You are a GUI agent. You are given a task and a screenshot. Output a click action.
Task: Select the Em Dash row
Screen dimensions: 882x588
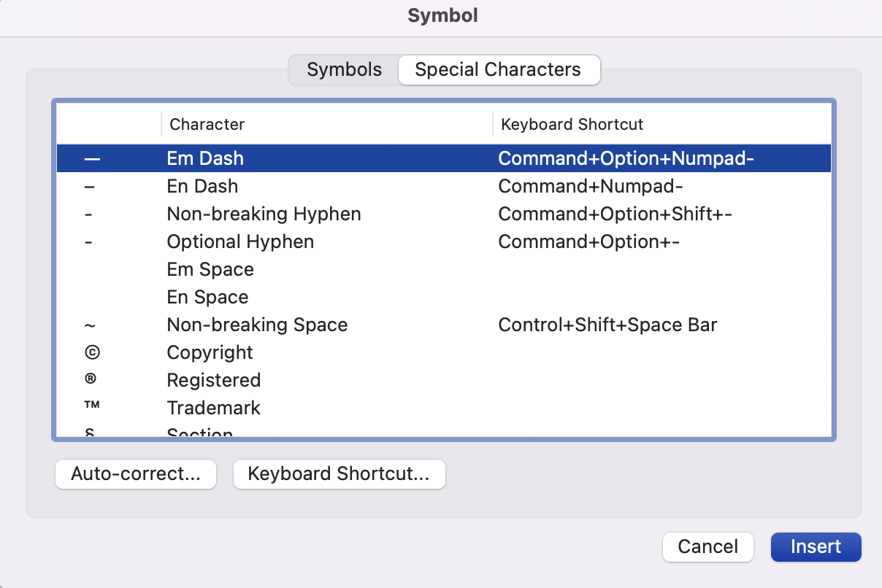click(205, 158)
